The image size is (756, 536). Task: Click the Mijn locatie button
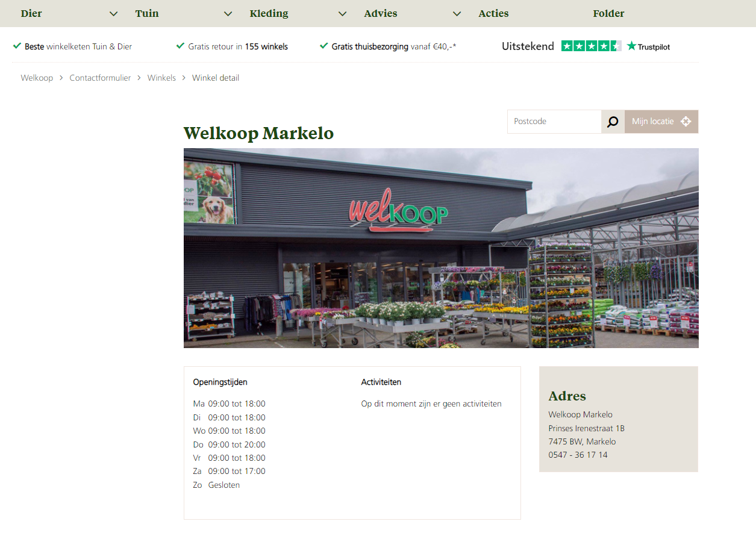[x=661, y=122]
